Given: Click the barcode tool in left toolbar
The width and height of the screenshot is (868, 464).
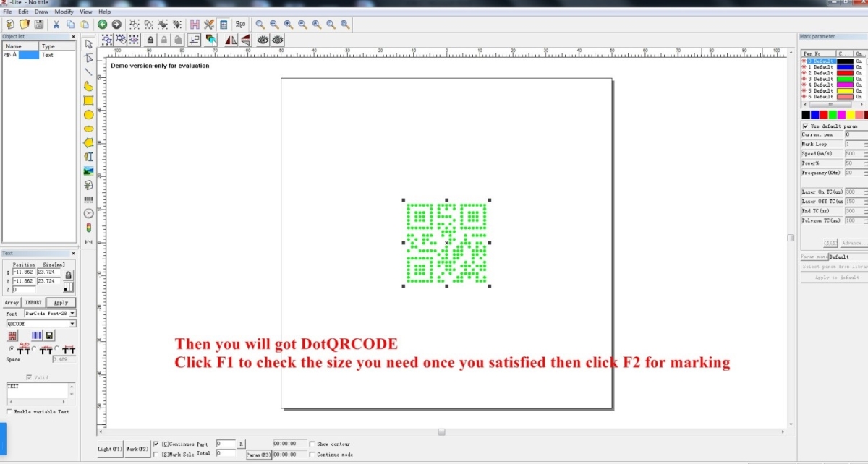Looking at the screenshot, I should (x=89, y=199).
